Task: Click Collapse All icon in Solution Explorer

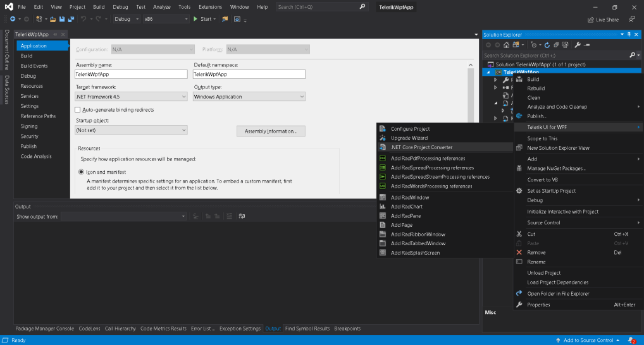Action: point(556,45)
